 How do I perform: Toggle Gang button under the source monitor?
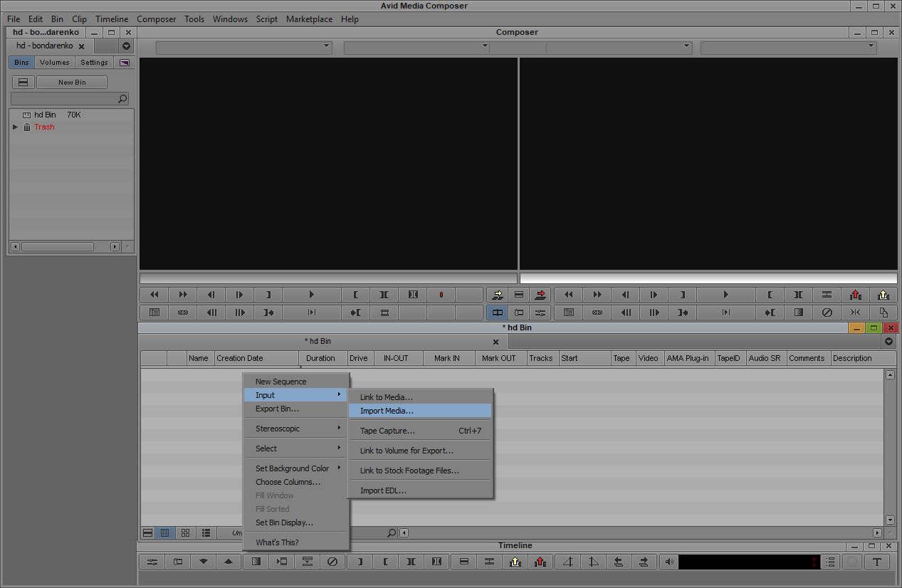tap(183, 313)
